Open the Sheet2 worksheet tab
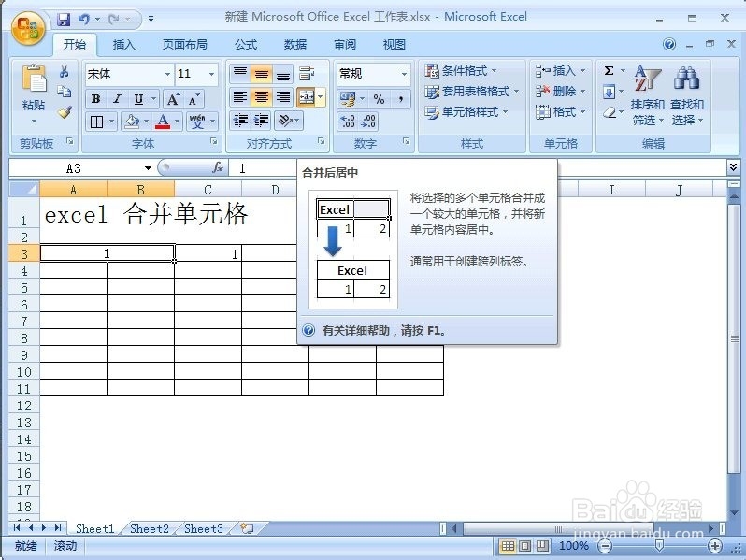The height and width of the screenshot is (560, 746). (x=150, y=528)
